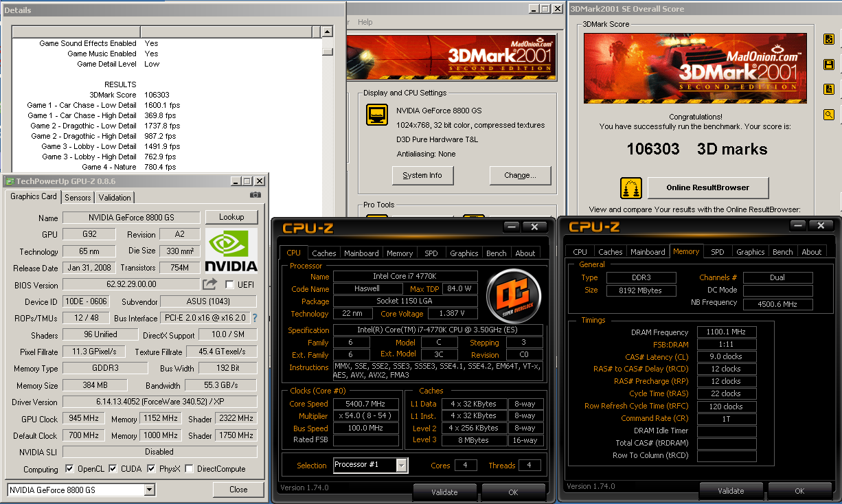The width and height of the screenshot is (842, 504).
Task: Enable the DirectCompute checkbox
Action: tap(190, 469)
